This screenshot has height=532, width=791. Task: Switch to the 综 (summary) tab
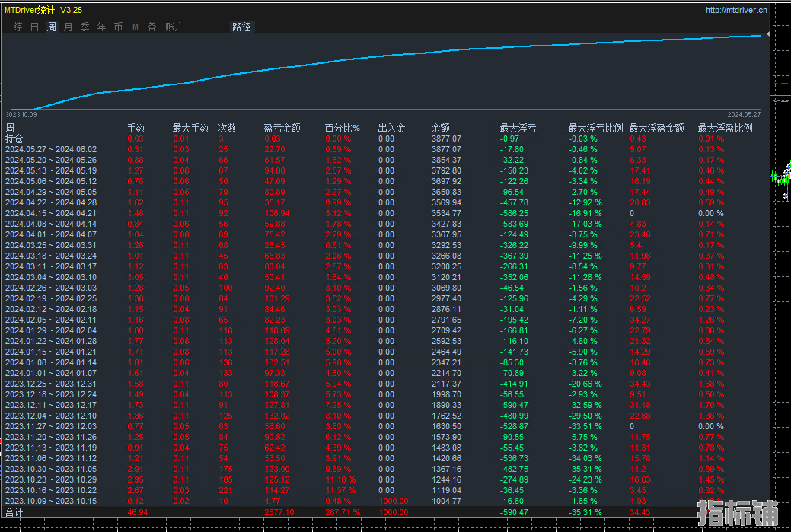(18, 27)
